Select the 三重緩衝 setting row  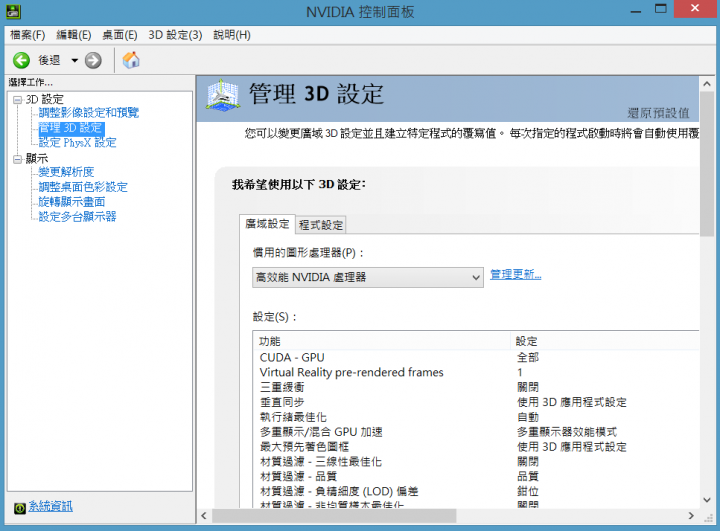(x=476, y=387)
